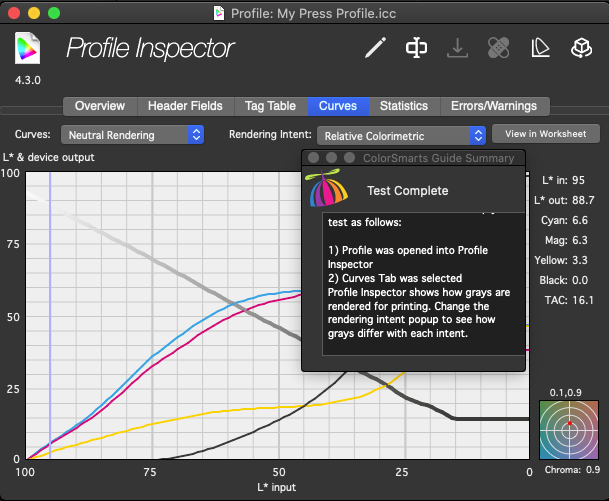609x501 pixels.
Task: Click the guide summary instructions text area
Action: (423, 280)
